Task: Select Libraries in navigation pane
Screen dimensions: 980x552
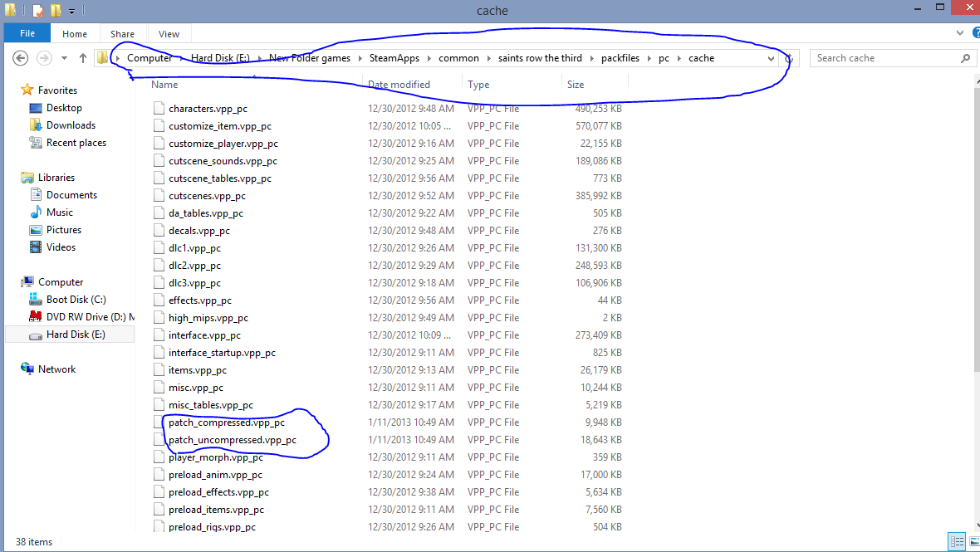Action: tap(56, 178)
